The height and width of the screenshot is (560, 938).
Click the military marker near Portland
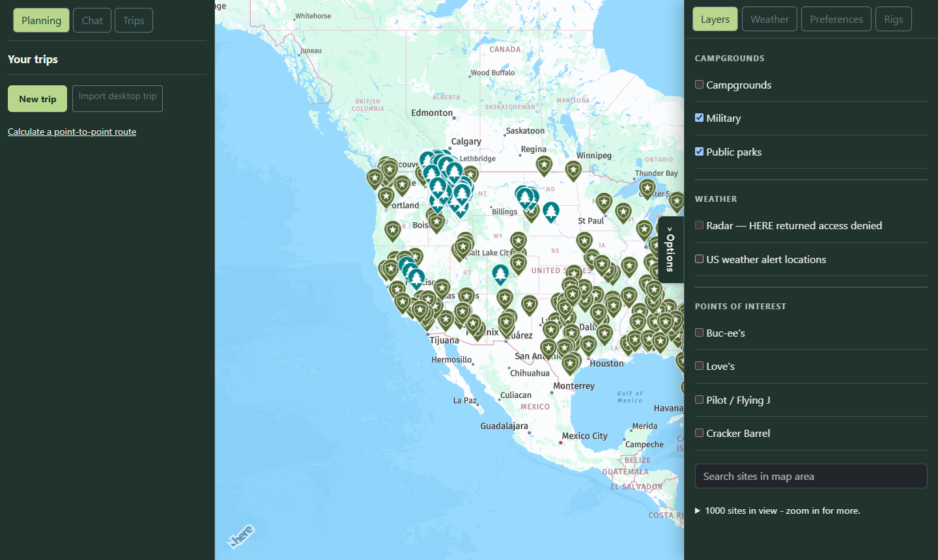(386, 197)
